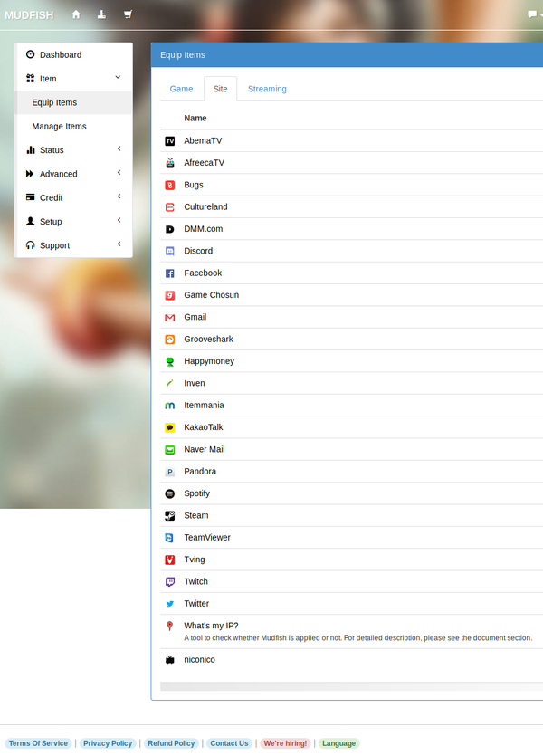Image resolution: width=543 pixels, height=756 pixels.
Task: Click the AbemaTV icon
Action: [x=169, y=140]
